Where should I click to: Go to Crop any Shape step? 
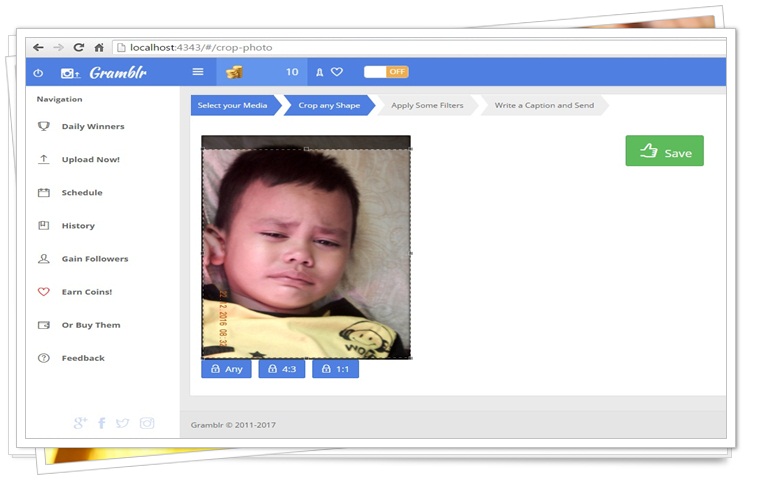tap(330, 105)
